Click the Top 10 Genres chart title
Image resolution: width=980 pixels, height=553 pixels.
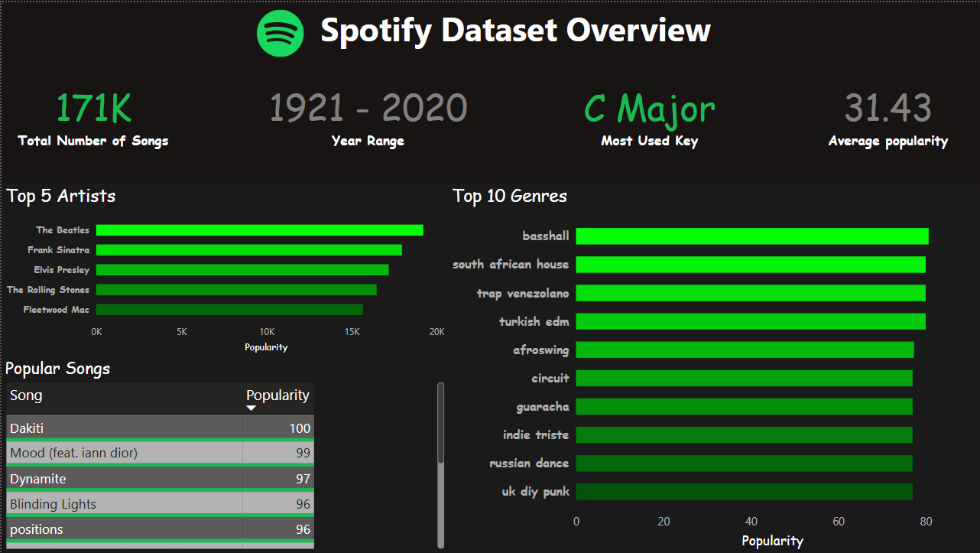pos(509,196)
